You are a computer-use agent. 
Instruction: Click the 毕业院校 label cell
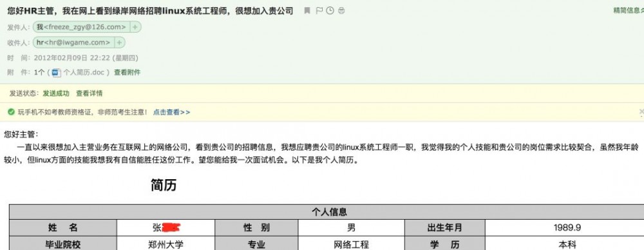click(63, 244)
